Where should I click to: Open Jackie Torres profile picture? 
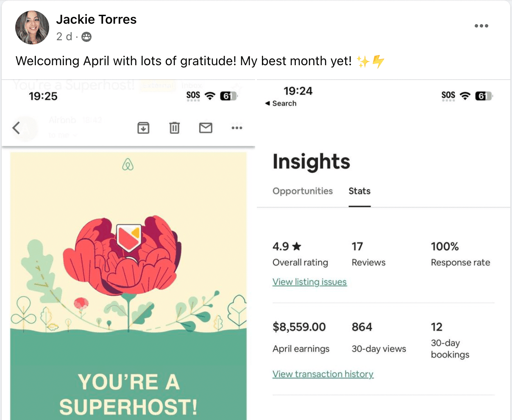click(32, 28)
